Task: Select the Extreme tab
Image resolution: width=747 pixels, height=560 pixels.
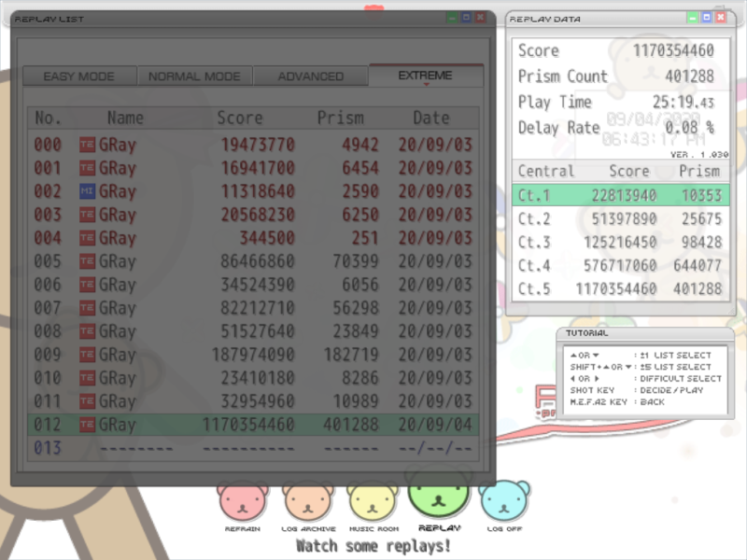Action: tap(426, 76)
